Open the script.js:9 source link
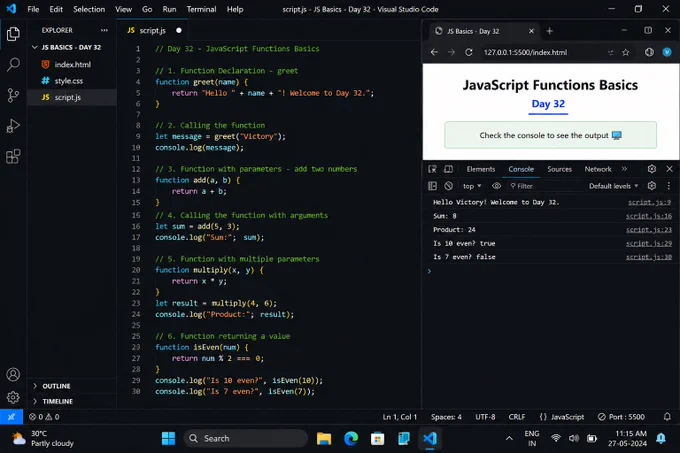This screenshot has width=680, height=453. click(649, 202)
